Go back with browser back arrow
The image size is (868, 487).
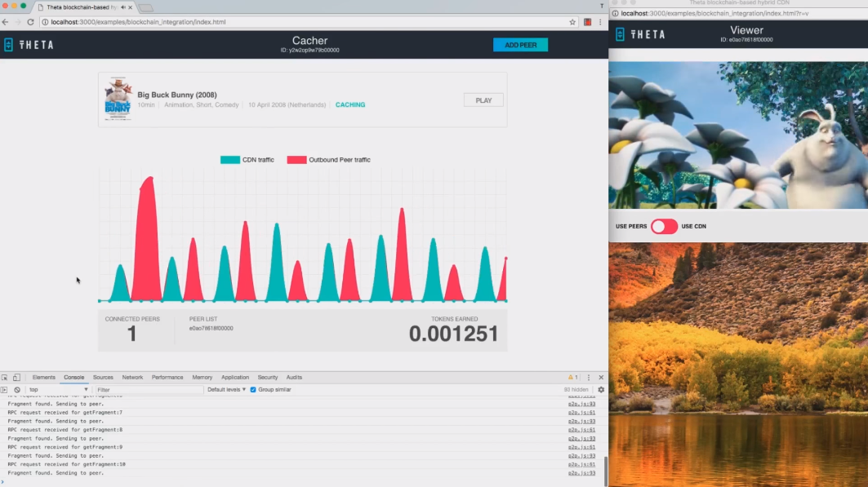6,22
